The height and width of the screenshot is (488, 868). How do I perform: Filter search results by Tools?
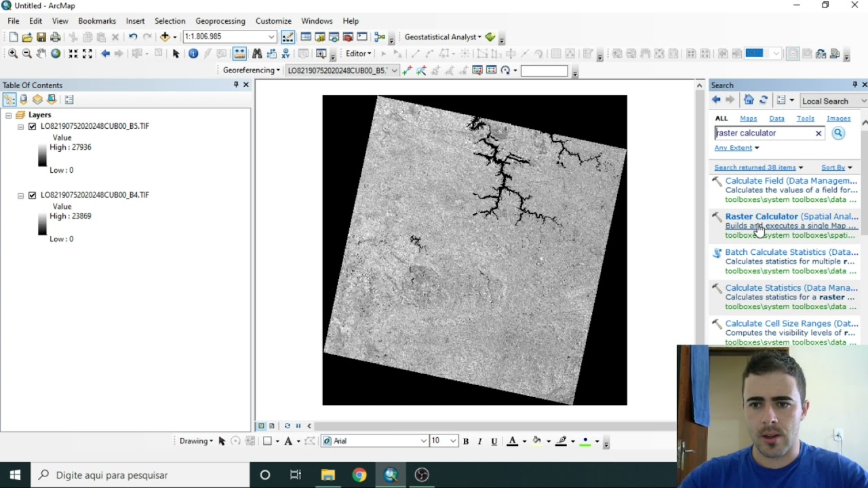click(806, 119)
